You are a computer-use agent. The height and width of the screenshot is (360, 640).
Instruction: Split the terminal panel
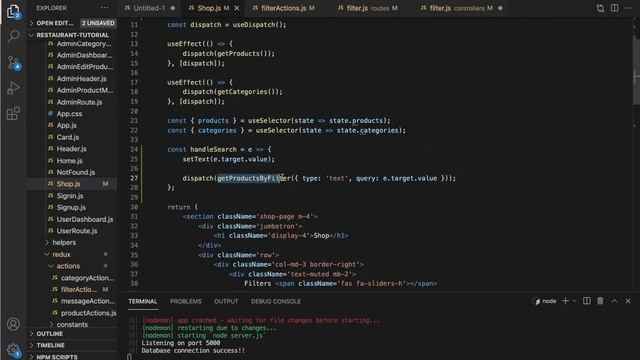pos(587,301)
